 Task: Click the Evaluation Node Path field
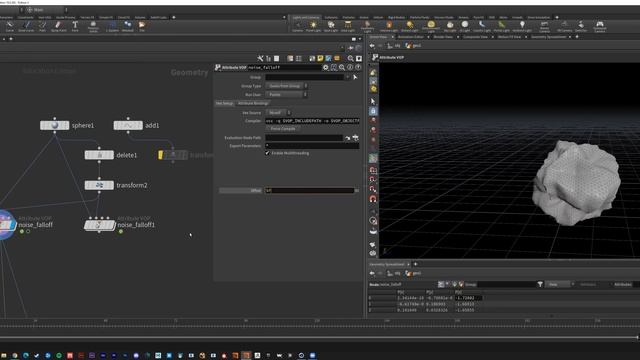[x=304, y=138]
